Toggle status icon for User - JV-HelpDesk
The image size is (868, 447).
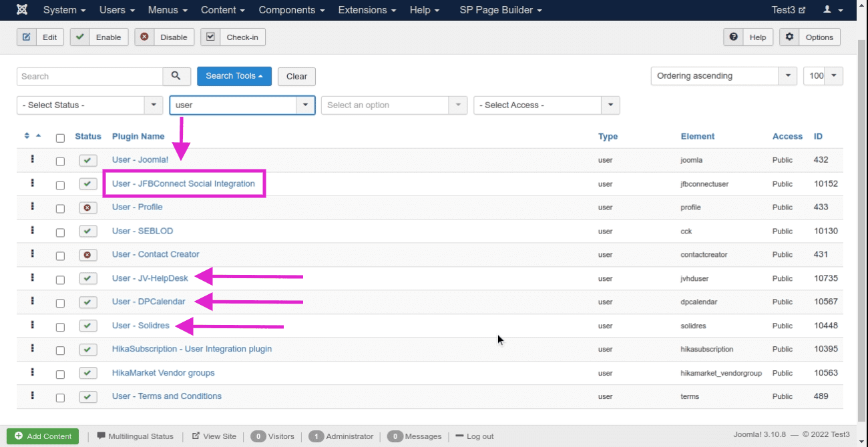click(88, 279)
